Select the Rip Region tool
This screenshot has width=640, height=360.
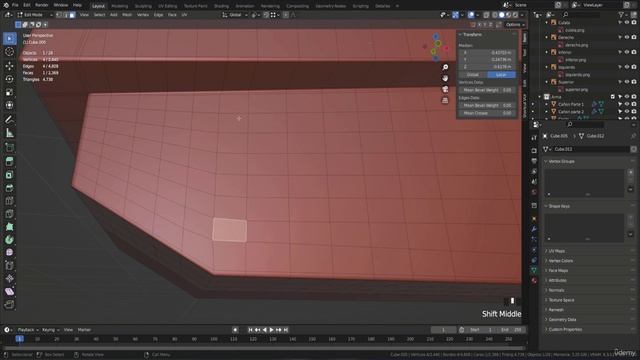click(x=9, y=304)
